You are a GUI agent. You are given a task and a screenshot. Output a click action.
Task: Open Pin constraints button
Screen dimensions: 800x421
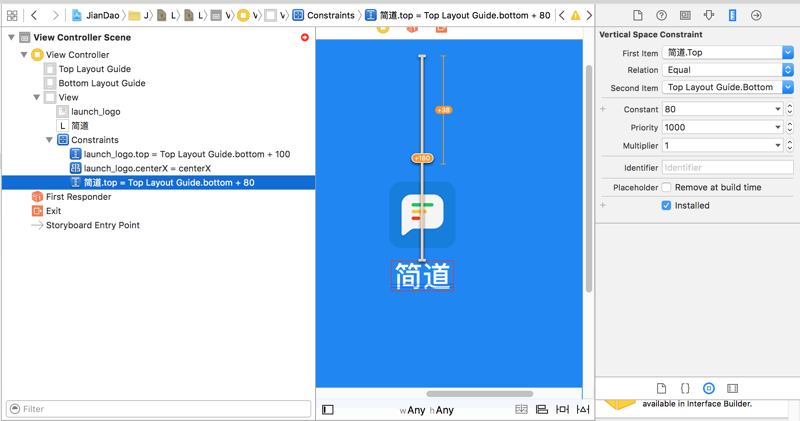(x=562, y=409)
